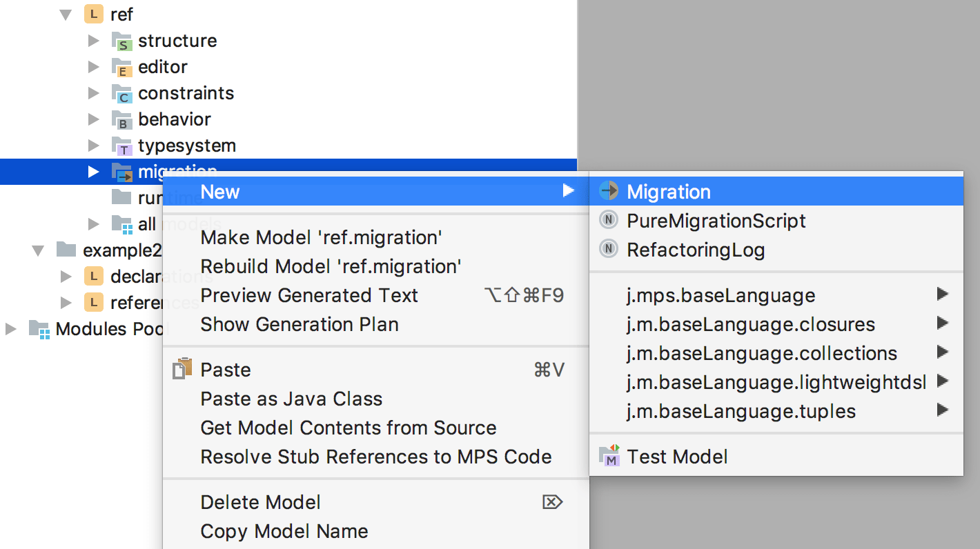Image resolution: width=980 pixels, height=549 pixels.
Task: Expand the Modules Pool node
Action: coord(10,329)
